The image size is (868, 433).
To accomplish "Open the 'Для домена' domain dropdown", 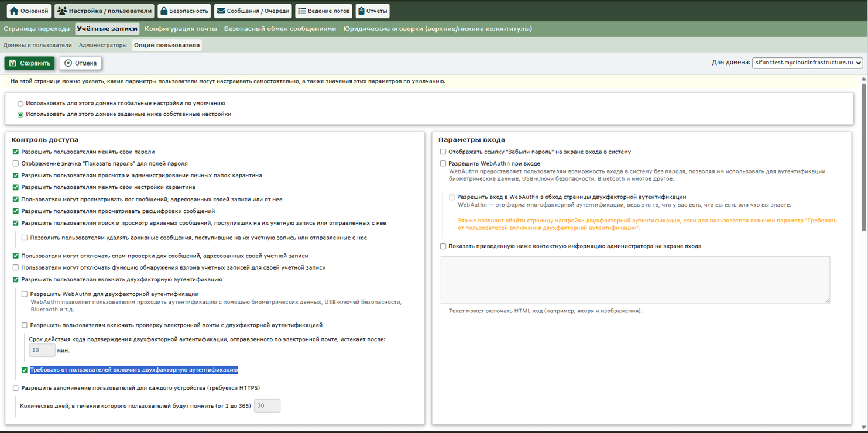I will tap(807, 63).
